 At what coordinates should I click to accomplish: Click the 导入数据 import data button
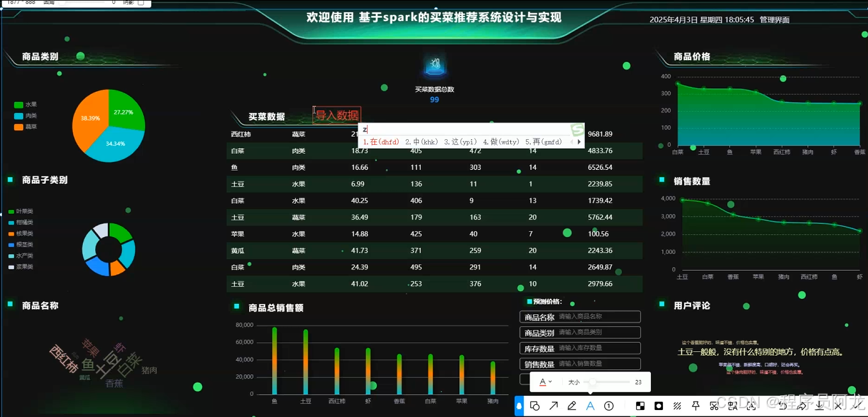337,116
